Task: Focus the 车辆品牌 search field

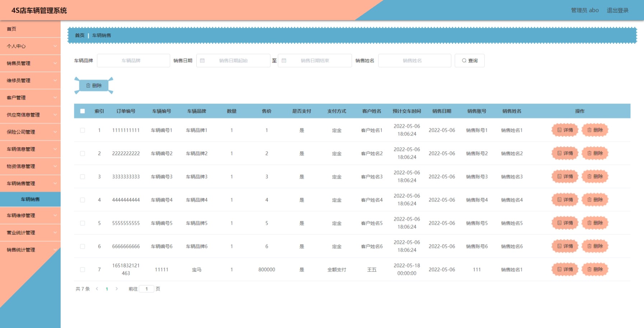Action: 134,61
